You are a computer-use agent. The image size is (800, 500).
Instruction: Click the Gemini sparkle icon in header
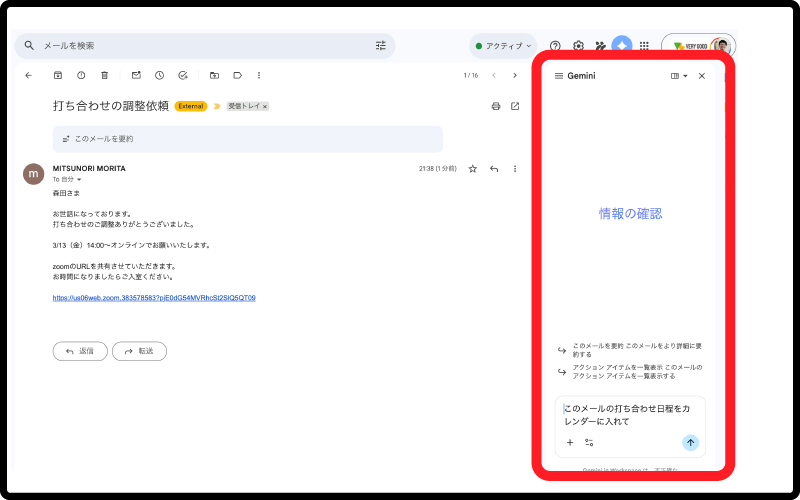[x=622, y=46]
